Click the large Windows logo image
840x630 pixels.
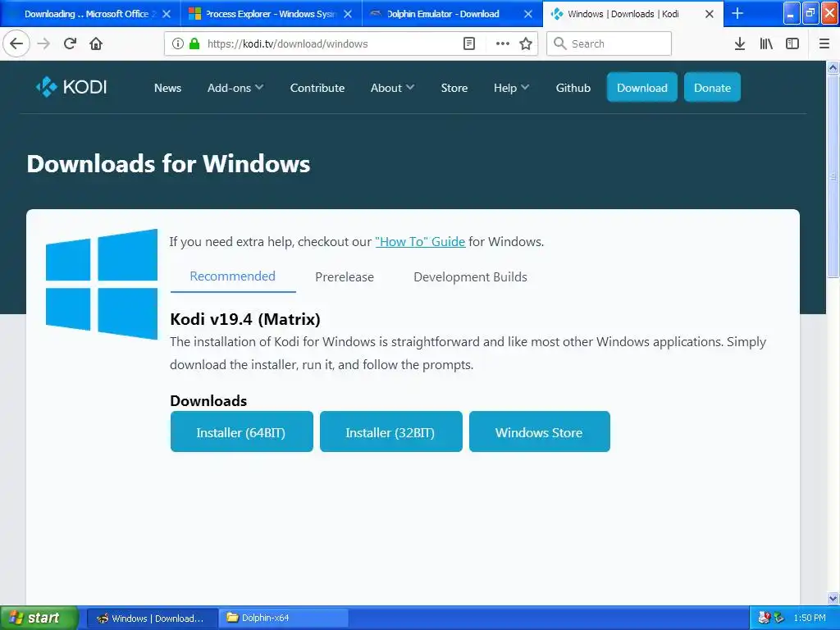(102, 284)
